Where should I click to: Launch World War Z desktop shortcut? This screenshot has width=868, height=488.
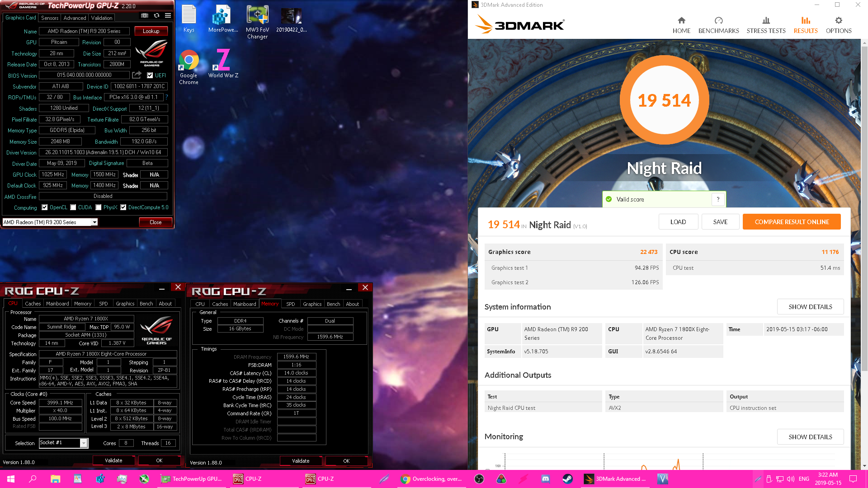pyautogui.click(x=223, y=63)
